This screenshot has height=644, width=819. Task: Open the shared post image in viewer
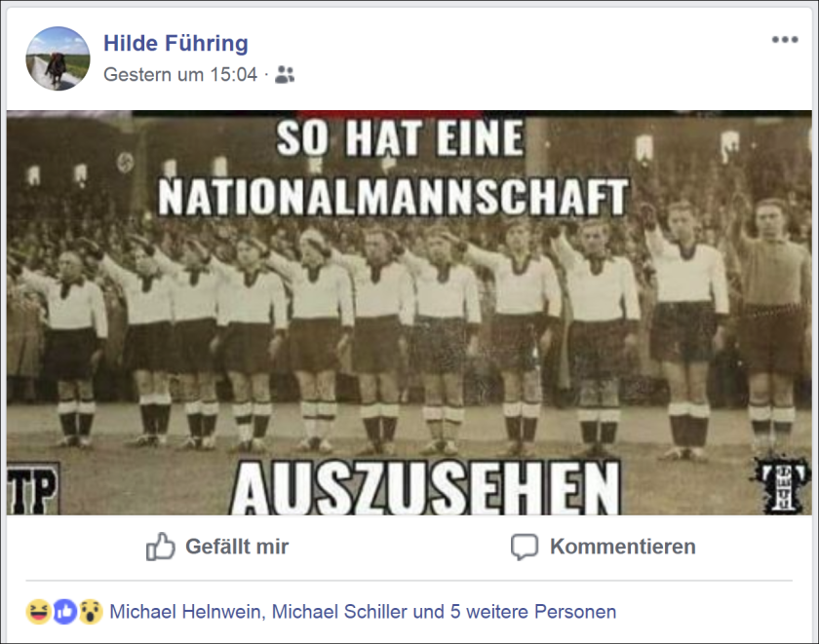[409, 313]
